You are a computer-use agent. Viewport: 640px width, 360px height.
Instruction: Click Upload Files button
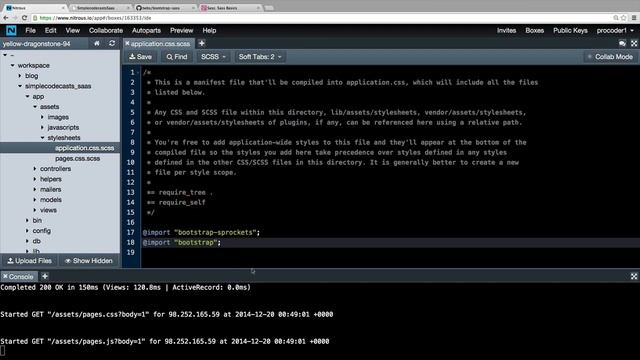tap(29, 261)
